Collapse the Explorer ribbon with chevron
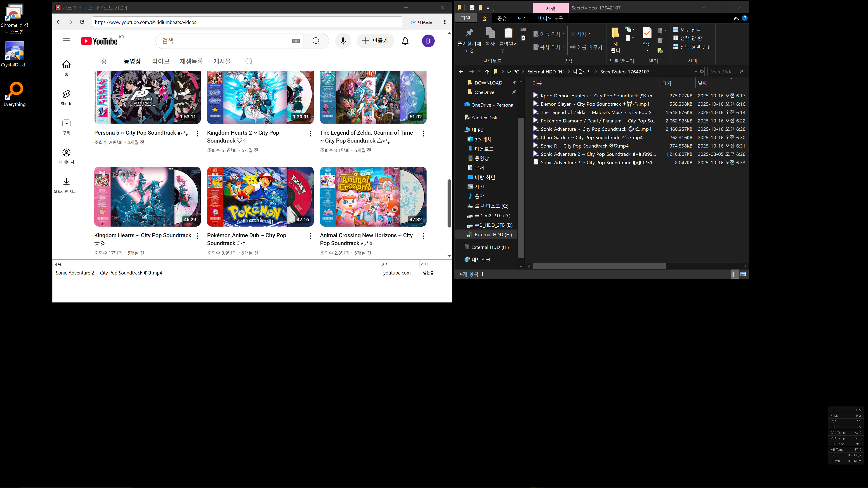The height and width of the screenshot is (488, 868). pos(736,18)
